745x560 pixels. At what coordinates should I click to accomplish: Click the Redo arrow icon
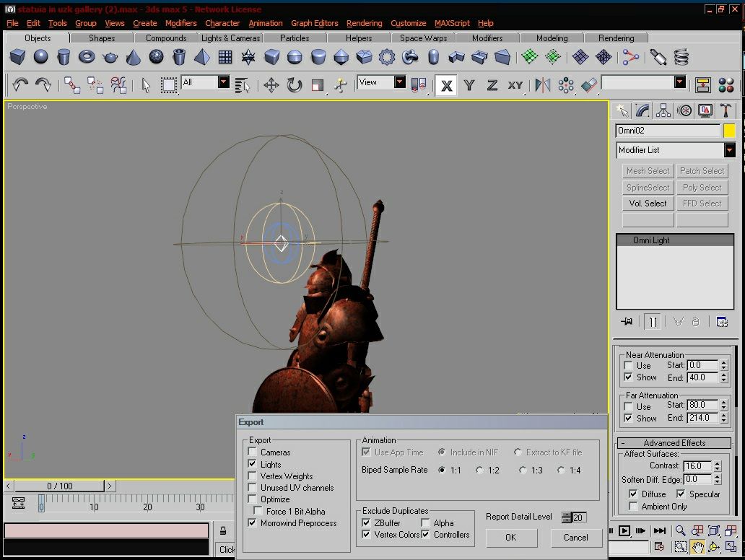coord(43,85)
